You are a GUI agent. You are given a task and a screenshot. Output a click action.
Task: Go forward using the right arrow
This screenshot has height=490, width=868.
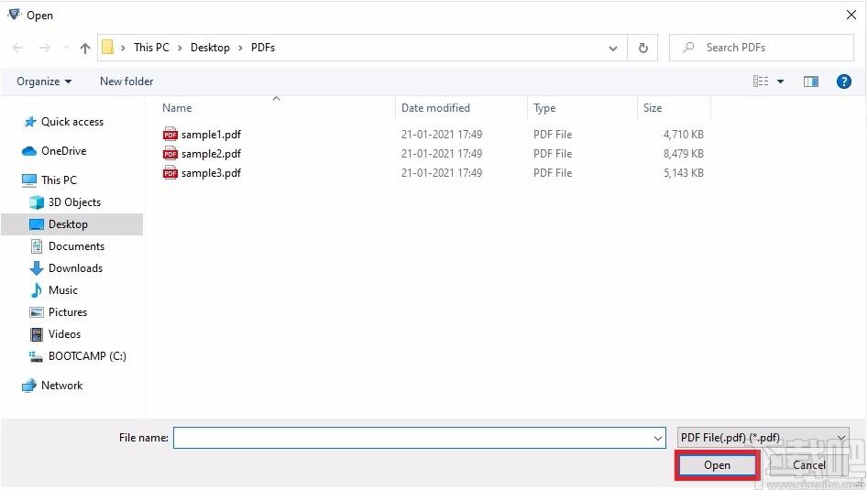[45, 48]
